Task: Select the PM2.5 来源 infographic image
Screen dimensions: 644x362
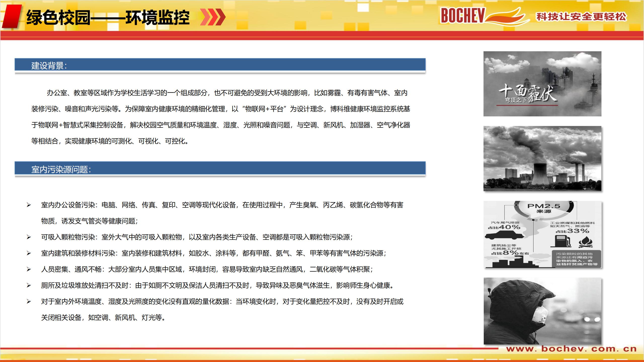Action: coord(542,234)
